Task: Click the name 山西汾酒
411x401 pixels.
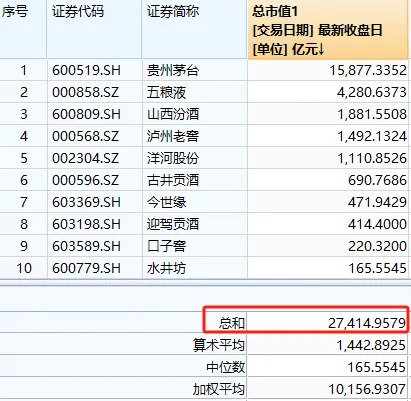Action: (173, 114)
